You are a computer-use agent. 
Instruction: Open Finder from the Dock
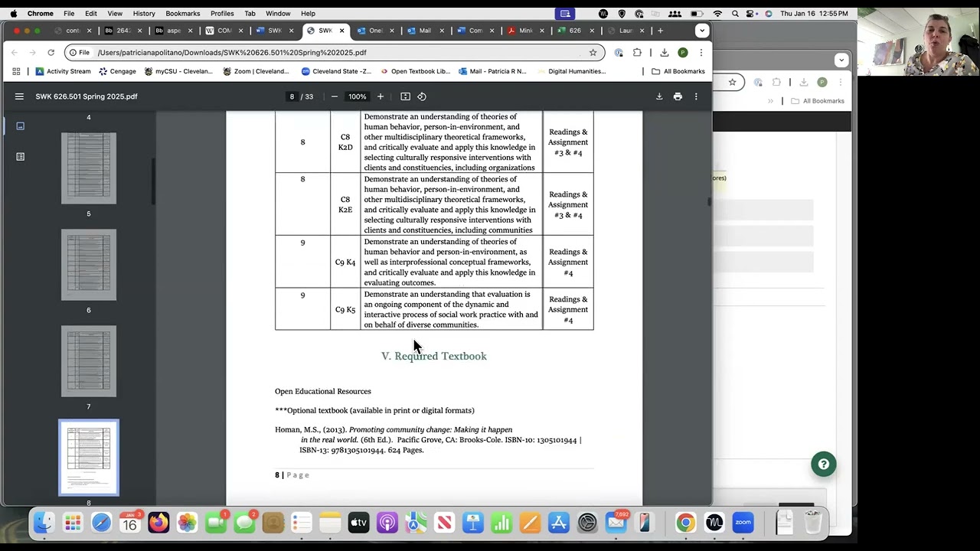(44, 523)
